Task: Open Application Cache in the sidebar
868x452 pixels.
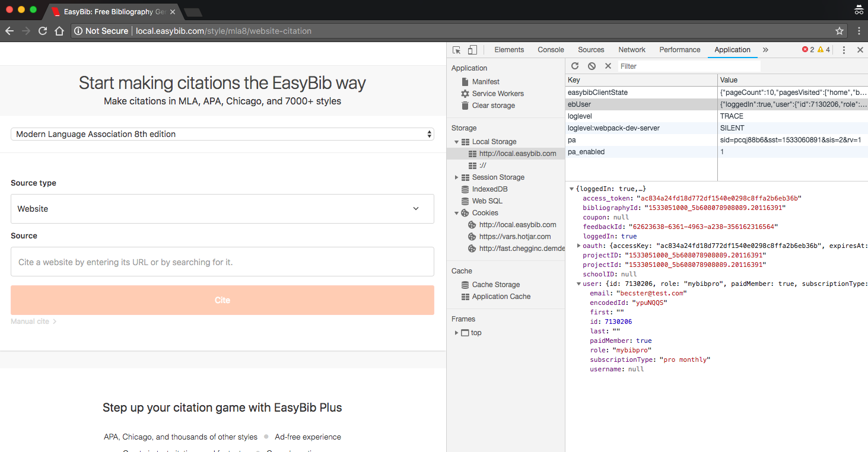Action: coord(501,297)
